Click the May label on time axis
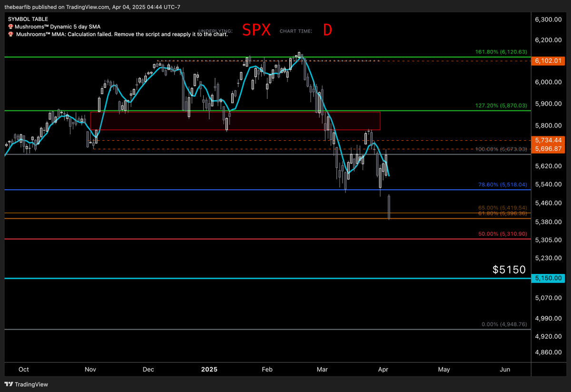The image size is (571, 392). [444, 369]
